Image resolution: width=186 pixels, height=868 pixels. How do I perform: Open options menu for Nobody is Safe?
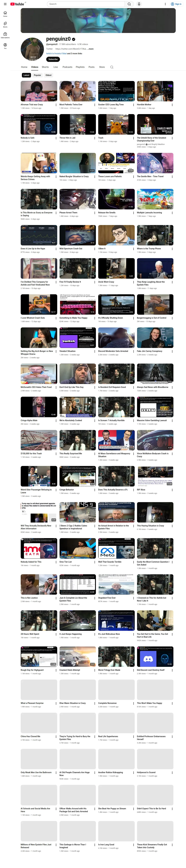tap(56, 138)
